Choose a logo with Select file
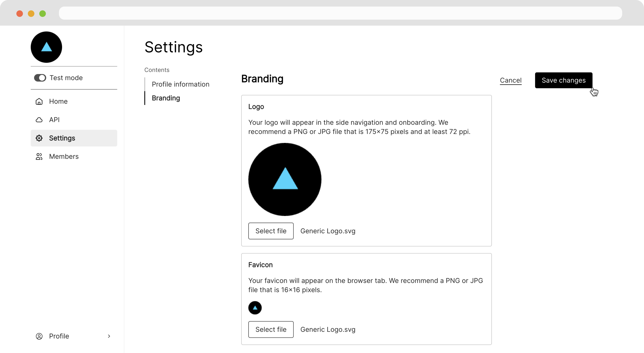 tap(271, 231)
